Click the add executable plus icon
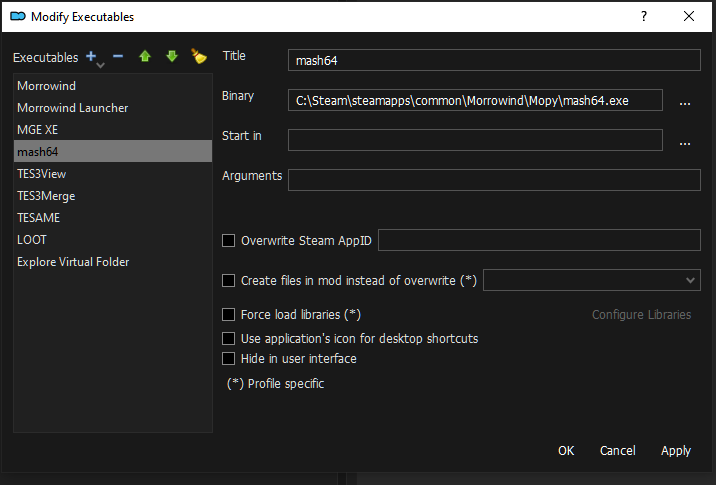Viewport: 716px width, 485px height. point(92,57)
